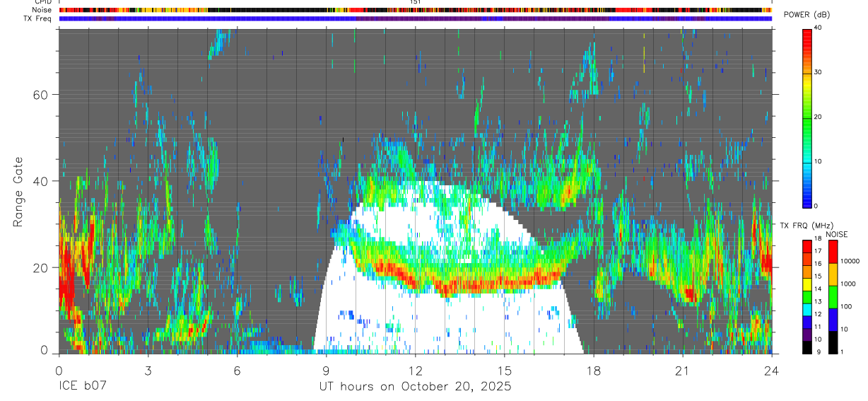Click the 18 tick on the UT hours axis
Viewport: 868px width, 401px height.
[x=593, y=370]
